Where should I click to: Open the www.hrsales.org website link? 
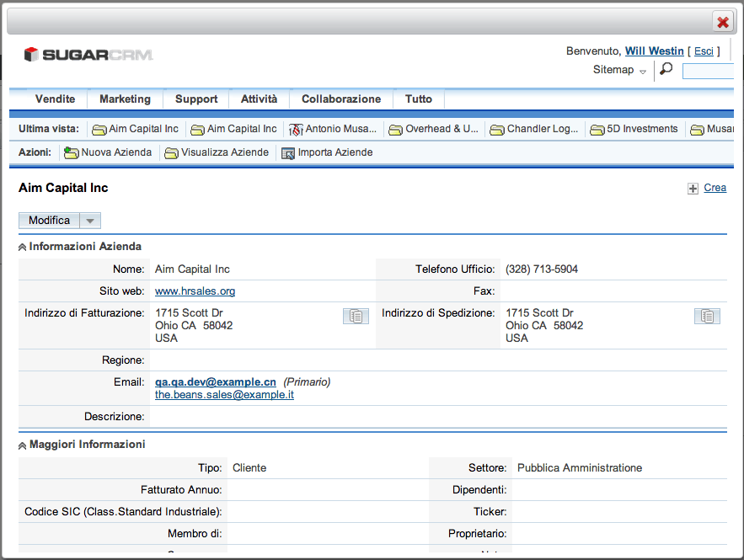click(195, 291)
